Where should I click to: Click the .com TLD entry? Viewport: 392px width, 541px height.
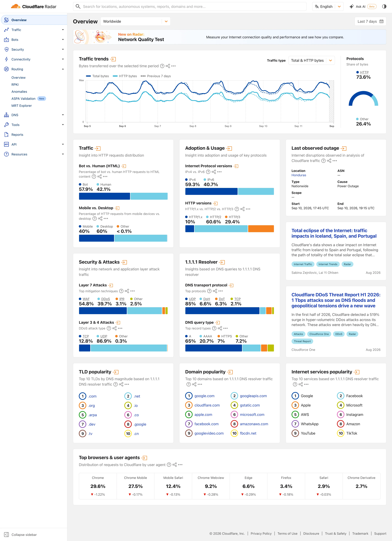[92, 396]
